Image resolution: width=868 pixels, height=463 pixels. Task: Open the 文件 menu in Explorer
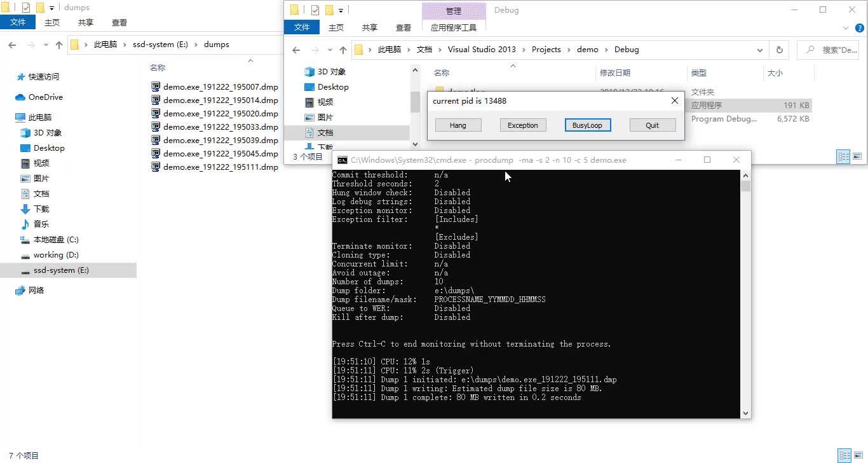coord(301,27)
